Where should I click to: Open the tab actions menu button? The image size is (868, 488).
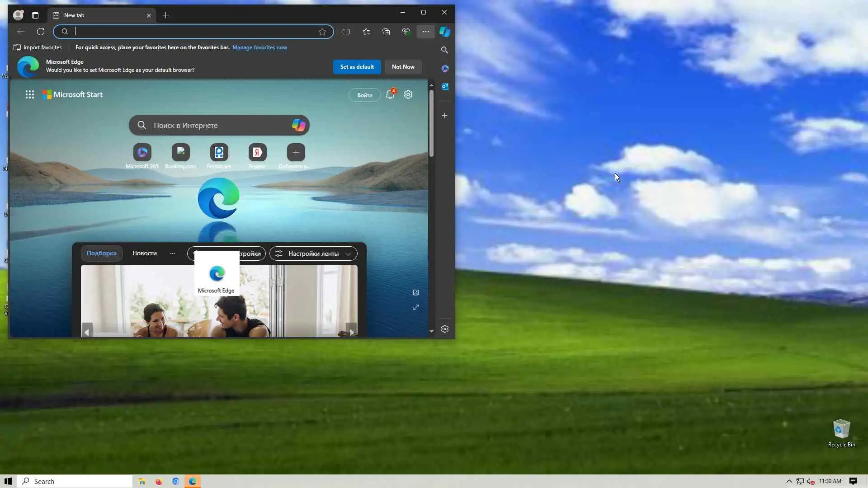click(x=35, y=15)
